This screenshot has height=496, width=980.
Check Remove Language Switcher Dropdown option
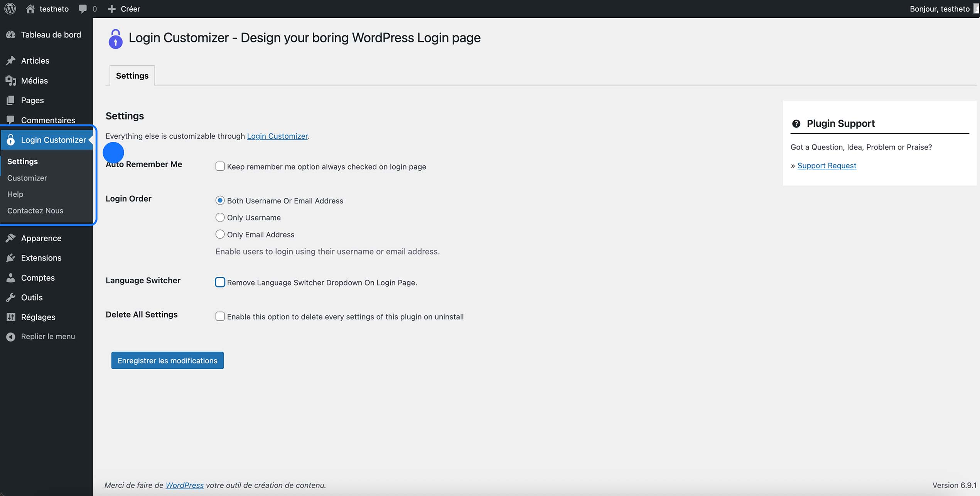(x=220, y=282)
